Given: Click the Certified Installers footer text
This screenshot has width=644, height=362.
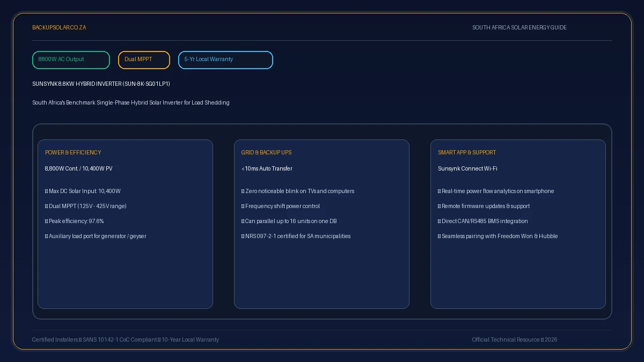Looking at the screenshot, I should [126, 340].
